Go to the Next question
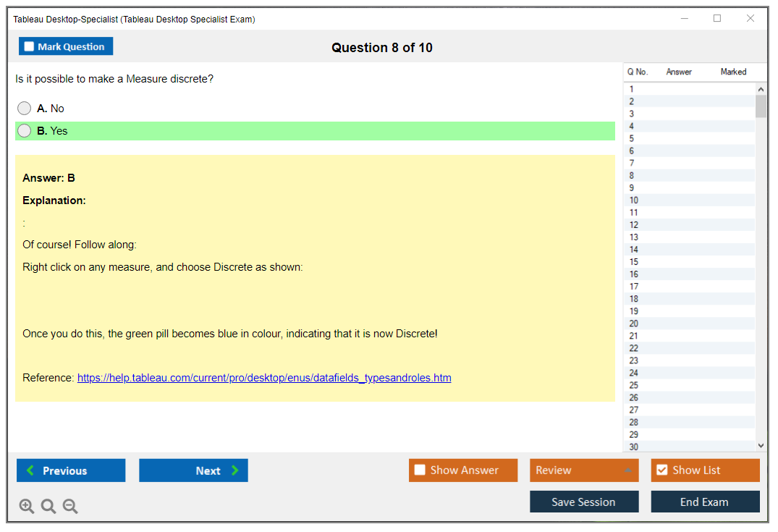This screenshot has width=778, height=532. pos(193,470)
